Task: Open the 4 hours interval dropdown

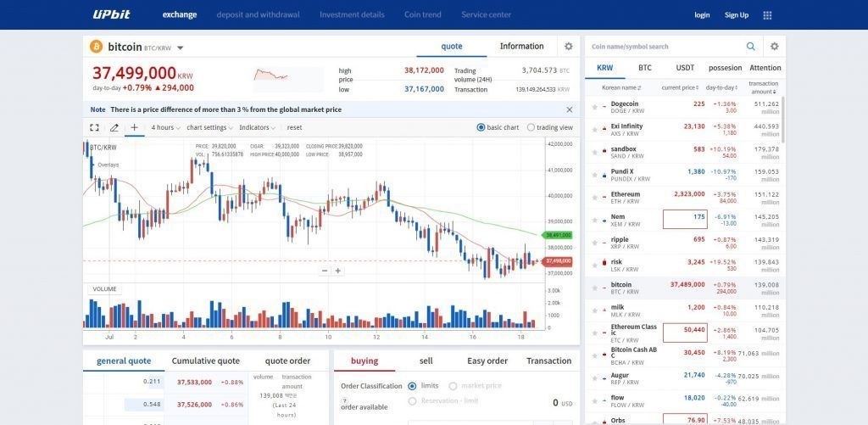Action: coord(165,127)
